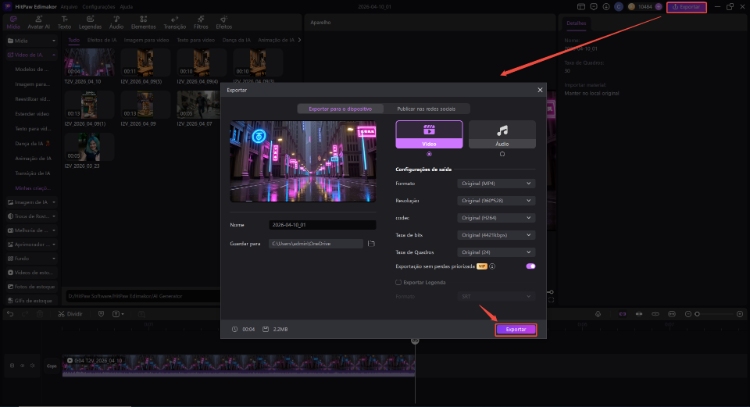The image size is (750, 407).
Task: Select the Vídeo export type card
Action: tap(429, 134)
